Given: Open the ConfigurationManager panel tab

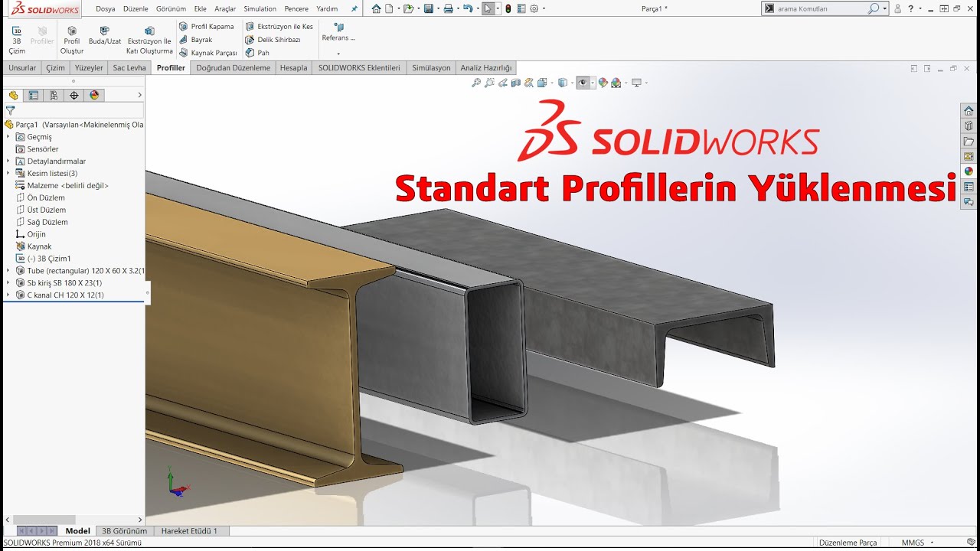Looking at the screenshot, I should [54, 96].
